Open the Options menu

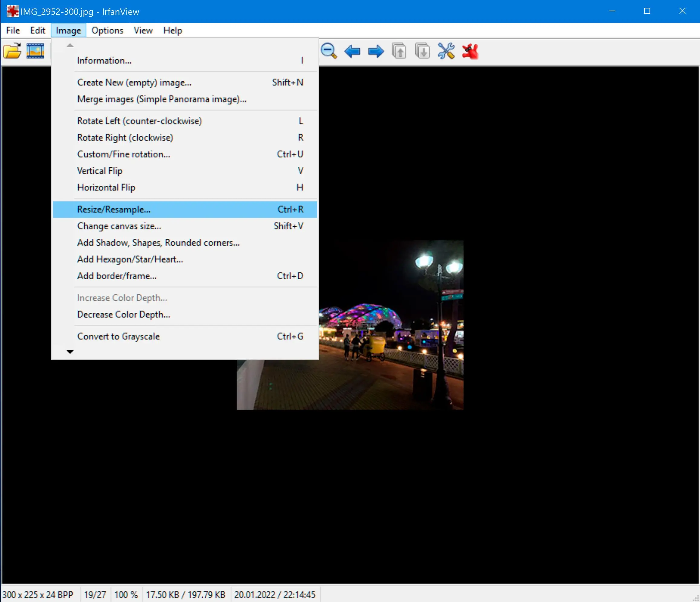(x=107, y=30)
